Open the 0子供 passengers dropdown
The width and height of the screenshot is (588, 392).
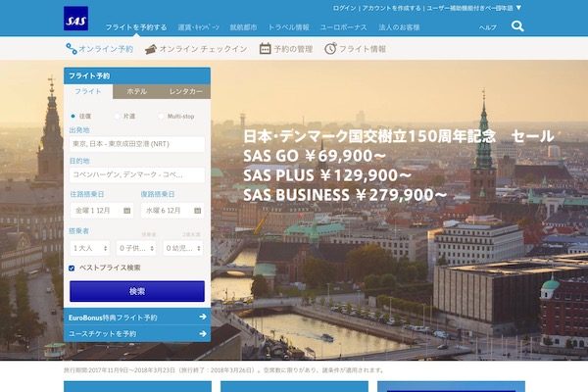tap(136, 248)
